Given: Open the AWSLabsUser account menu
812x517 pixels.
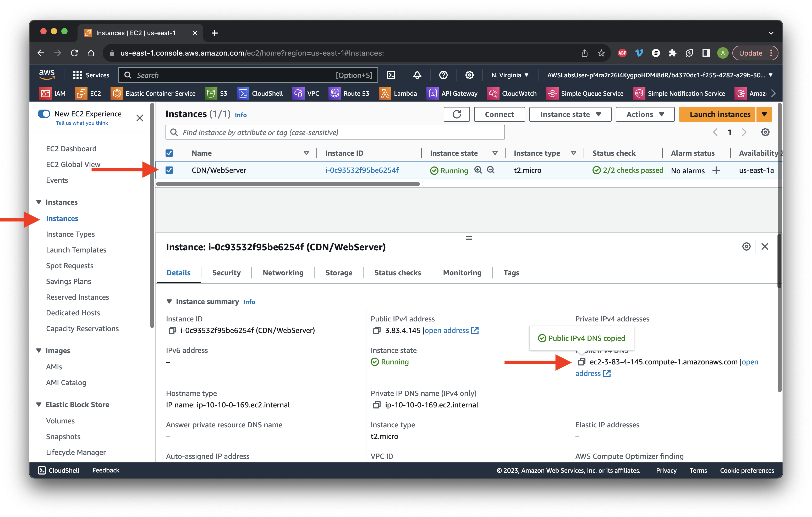Looking at the screenshot, I should (660, 75).
